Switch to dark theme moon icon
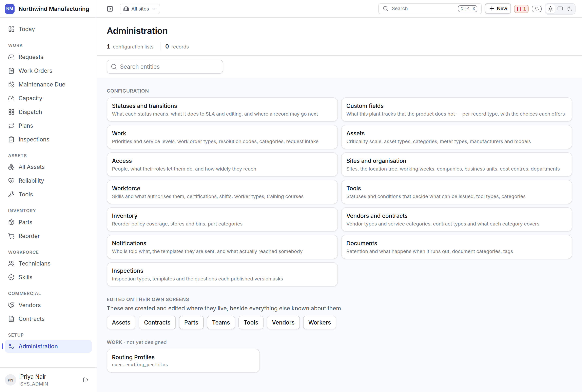 click(570, 9)
